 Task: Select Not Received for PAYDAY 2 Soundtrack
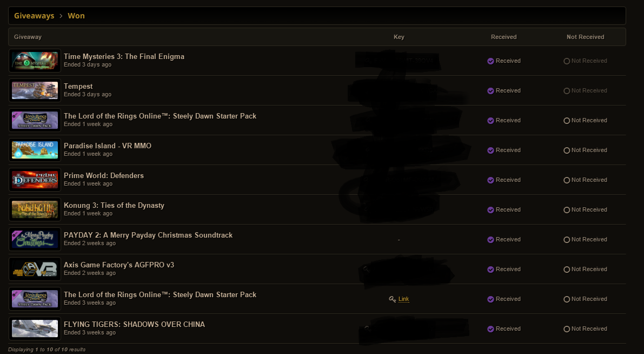click(x=585, y=240)
